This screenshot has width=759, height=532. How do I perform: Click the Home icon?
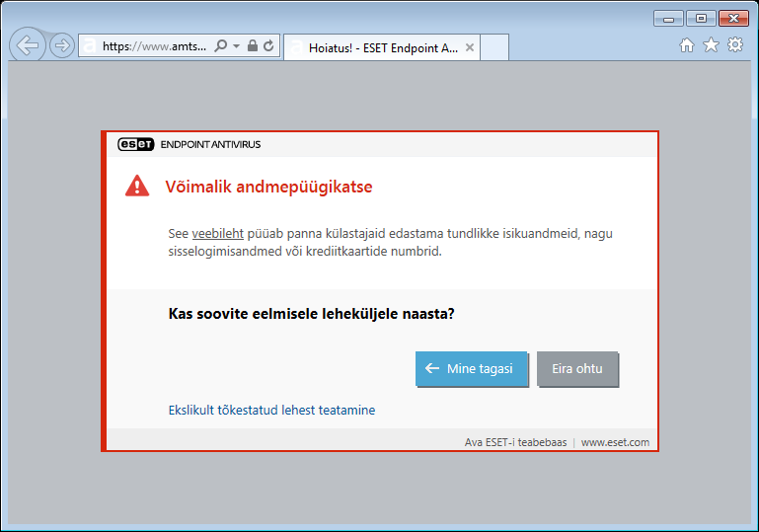(x=686, y=45)
